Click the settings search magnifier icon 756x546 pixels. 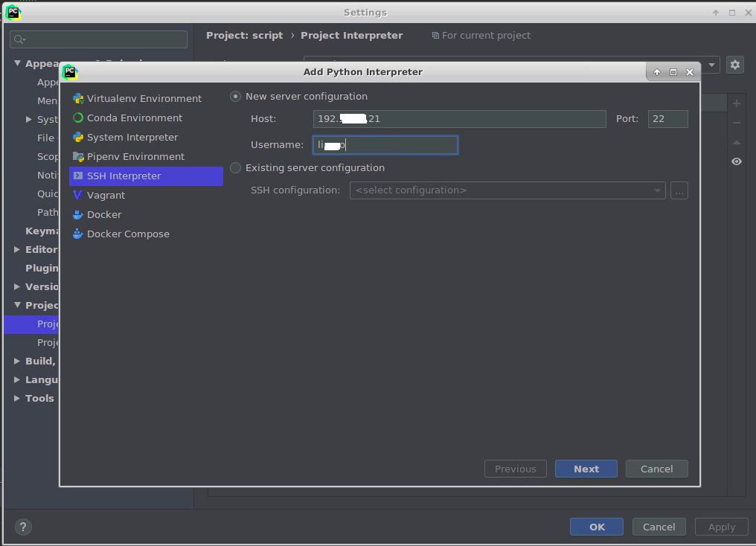pos(19,39)
